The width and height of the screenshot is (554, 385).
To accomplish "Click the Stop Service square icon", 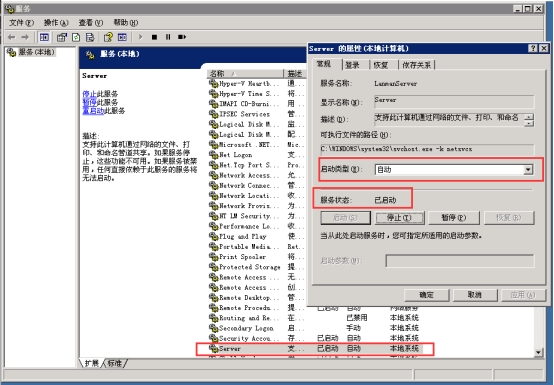I will [x=154, y=37].
